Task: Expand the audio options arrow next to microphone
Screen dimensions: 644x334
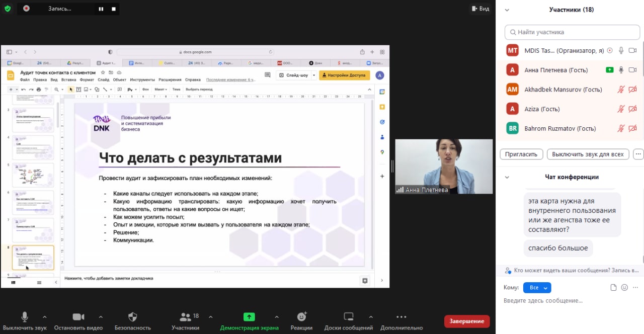Action: 44,317
